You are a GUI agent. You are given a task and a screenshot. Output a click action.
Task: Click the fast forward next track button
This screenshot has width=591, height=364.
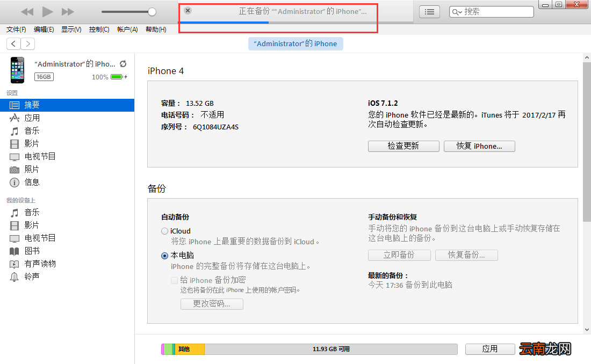68,12
